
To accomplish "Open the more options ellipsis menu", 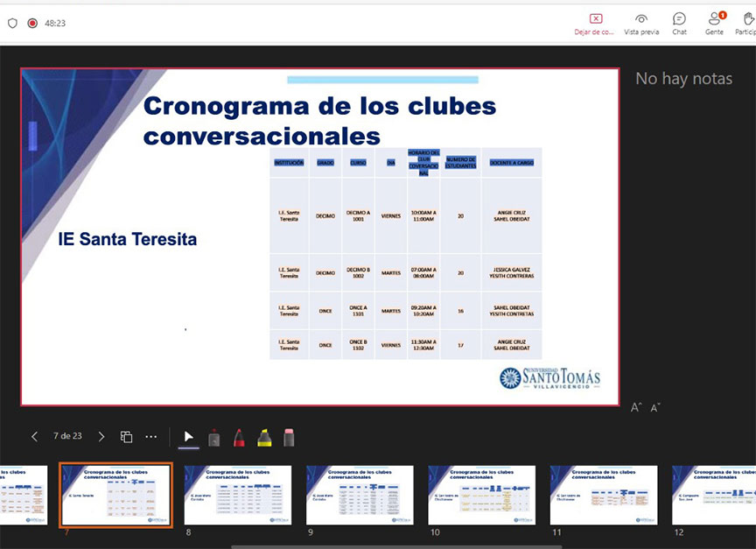I will (151, 437).
